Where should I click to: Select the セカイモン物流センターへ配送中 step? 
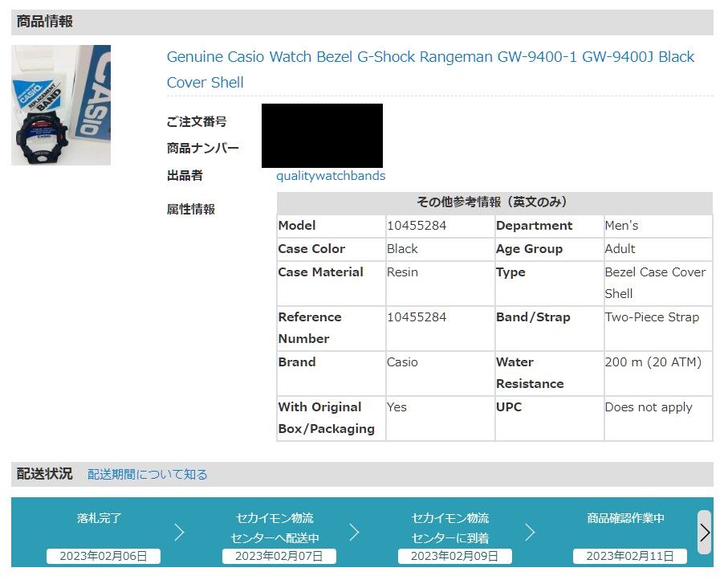[x=275, y=528]
